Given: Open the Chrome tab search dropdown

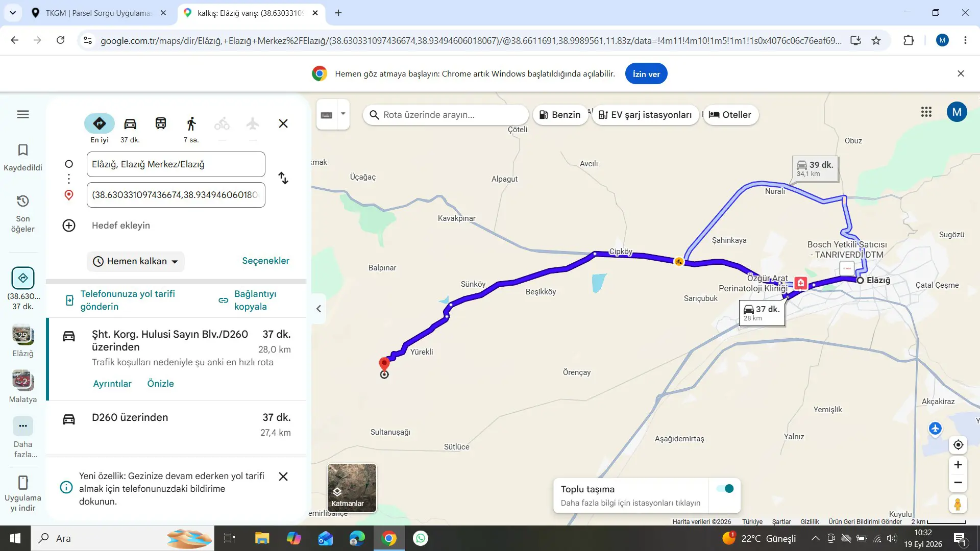Looking at the screenshot, I should click(x=13, y=13).
